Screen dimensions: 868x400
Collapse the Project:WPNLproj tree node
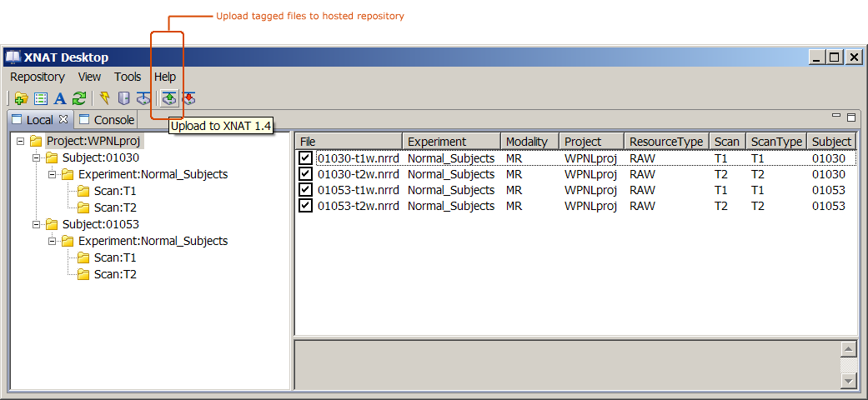click(21, 142)
